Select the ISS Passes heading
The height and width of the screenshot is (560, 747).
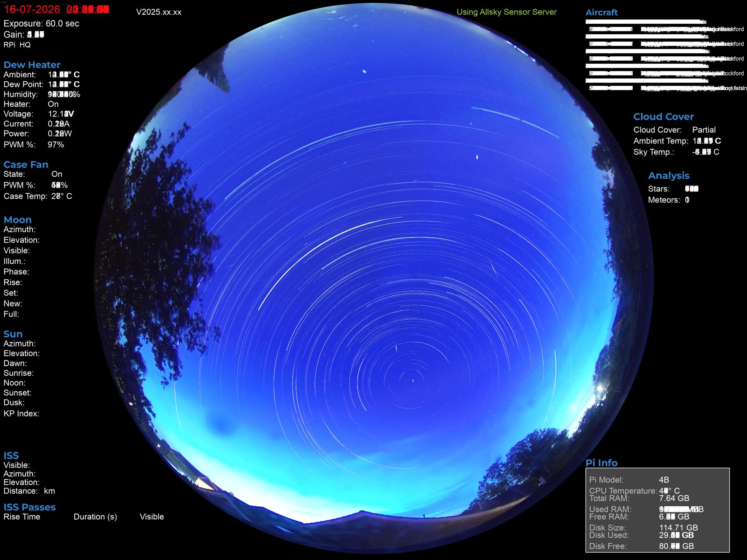[x=30, y=507]
